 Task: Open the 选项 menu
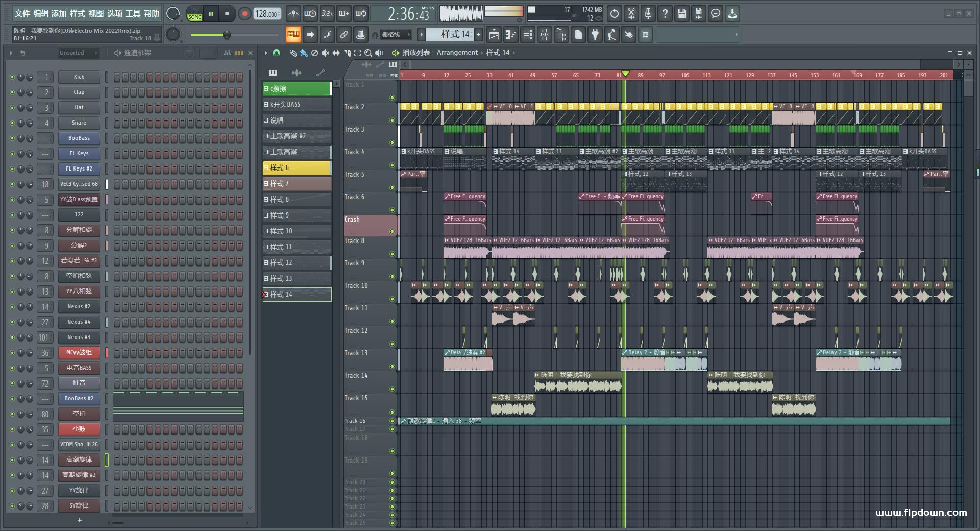point(115,14)
